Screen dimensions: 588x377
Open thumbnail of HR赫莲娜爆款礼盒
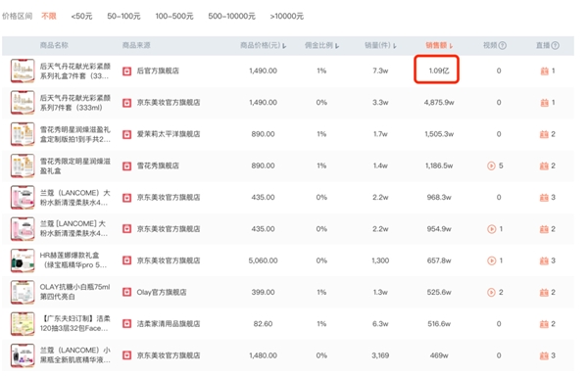pyautogui.click(x=23, y=260)
